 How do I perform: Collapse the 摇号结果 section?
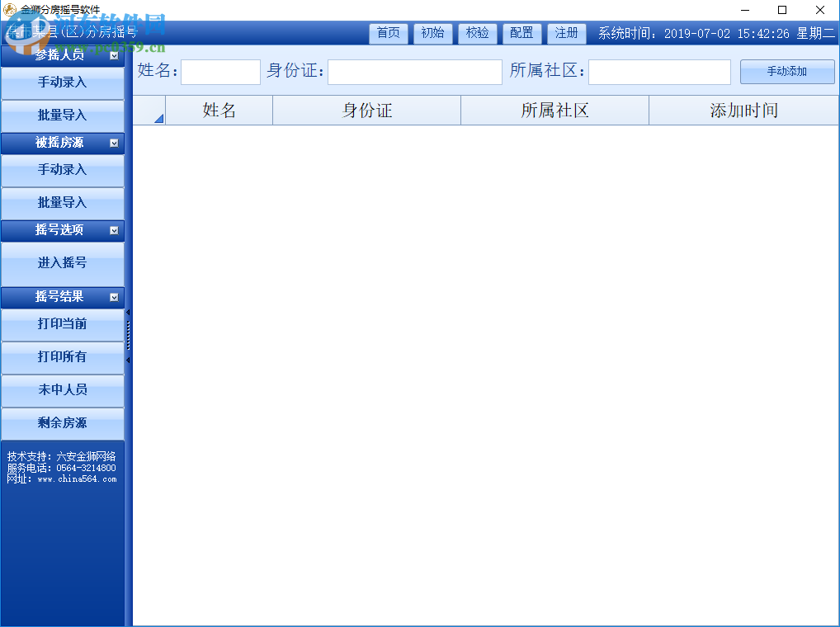113,297
